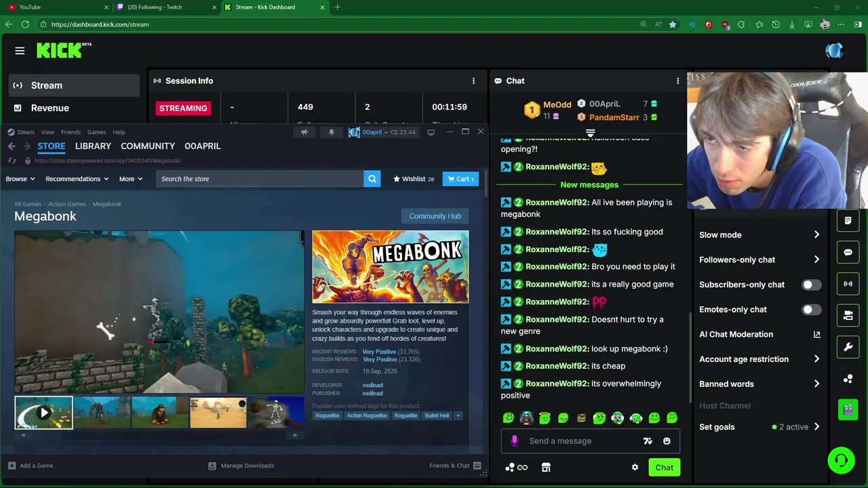
Task: Play the Megabonk trailer thumbnail
Action: pyautogui.click(x=43, y=412)
